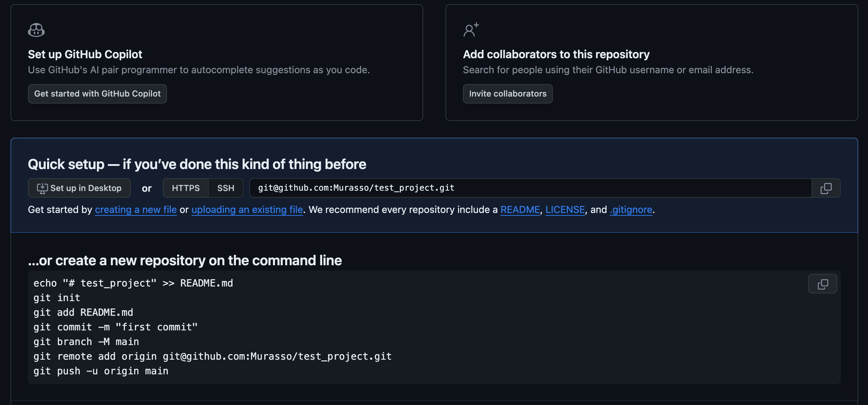Viewport: 868px width, 405px height.
Task: Select the HTTPS protocol option
Action: pos(186,188)
